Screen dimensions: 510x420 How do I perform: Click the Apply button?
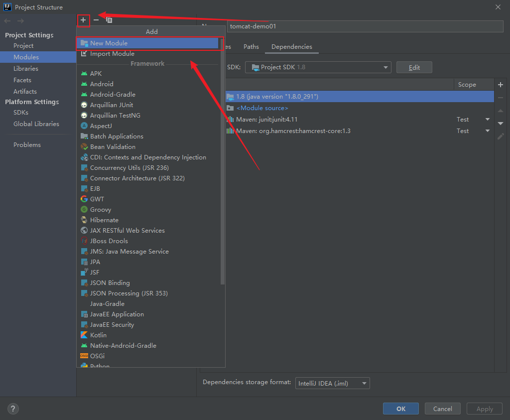pos(485,409)
